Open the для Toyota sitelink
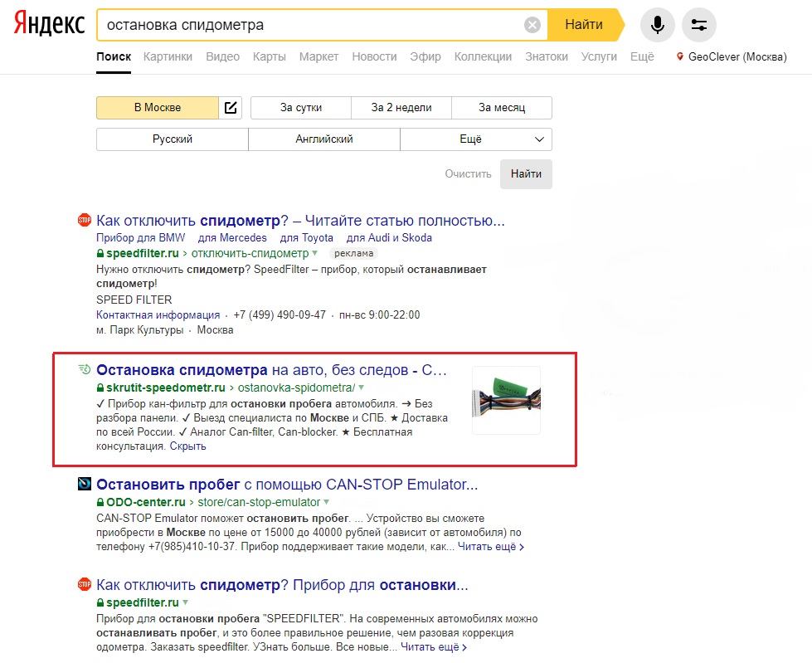Screen dimensions: 812x663 [x=307, y=238]
